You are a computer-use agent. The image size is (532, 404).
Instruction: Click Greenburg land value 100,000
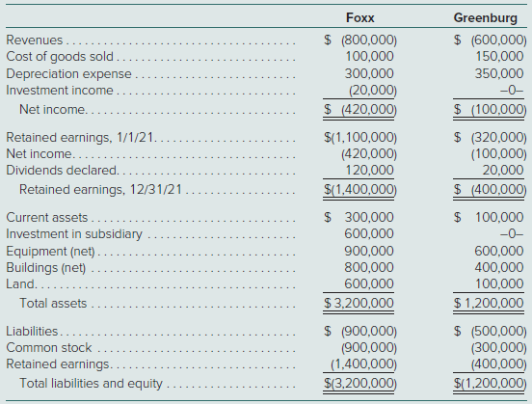(x=499, y=283)
